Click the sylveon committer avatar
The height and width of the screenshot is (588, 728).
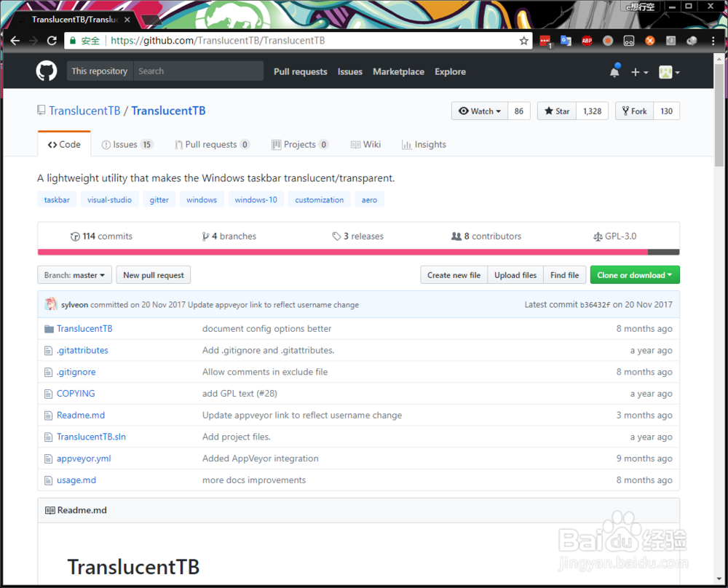51,304
